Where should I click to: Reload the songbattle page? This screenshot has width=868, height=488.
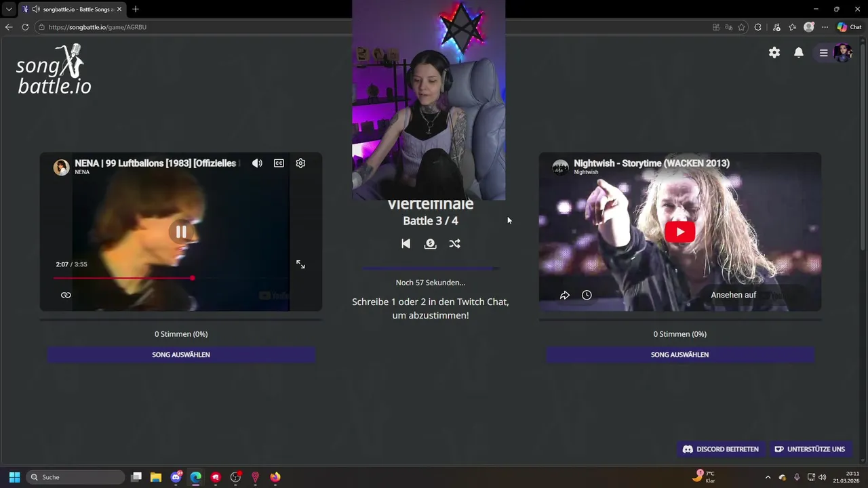[x=25, y=27]
